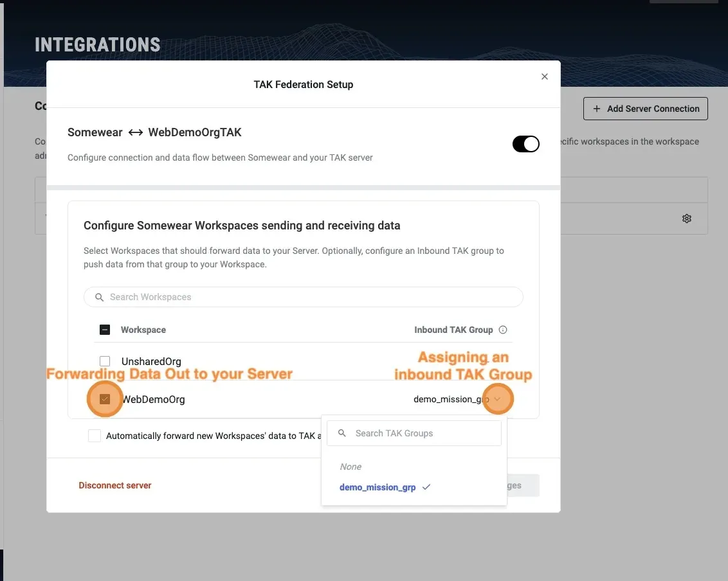
Task: Click the magnifier icon in Search TAK Groups
Action: [341, 433]
